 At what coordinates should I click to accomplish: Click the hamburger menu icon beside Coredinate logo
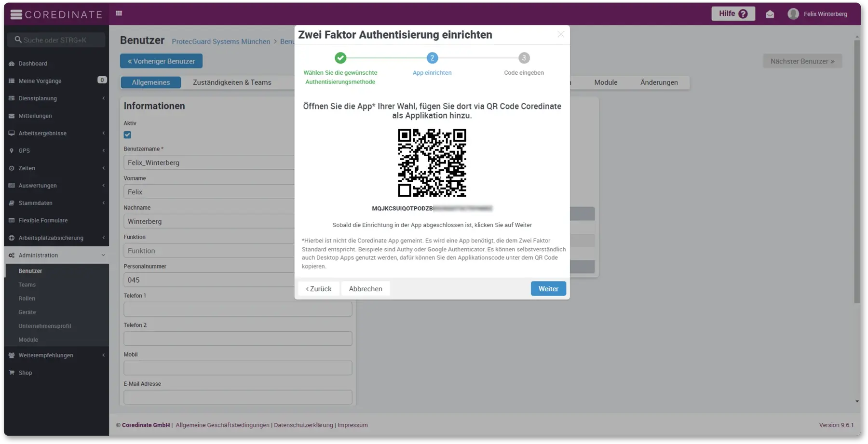[x=16, y=14]
